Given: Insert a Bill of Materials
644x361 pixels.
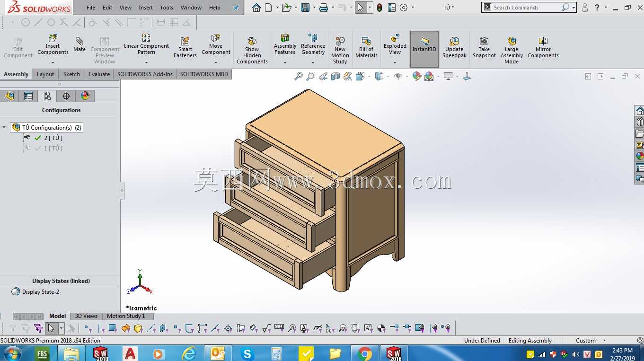Looking at the screenshot, I should pyautogui.click(x=366, y=47).
